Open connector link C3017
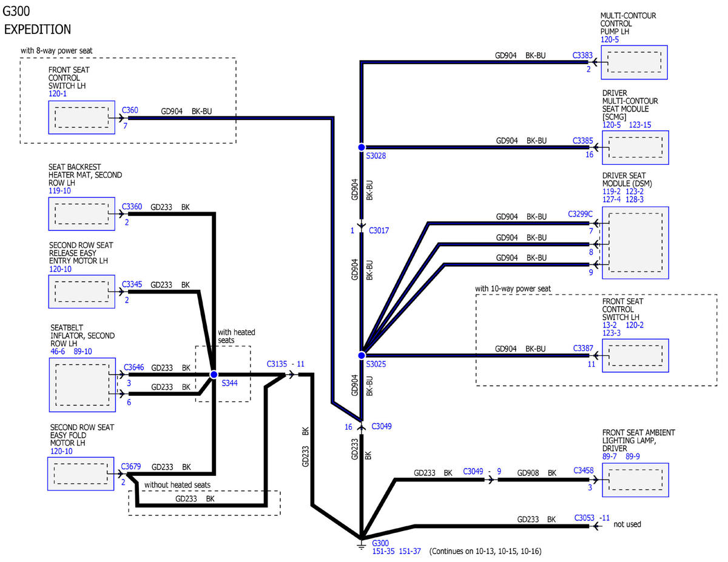Screen dimensions: 728x562 (379, 230)
